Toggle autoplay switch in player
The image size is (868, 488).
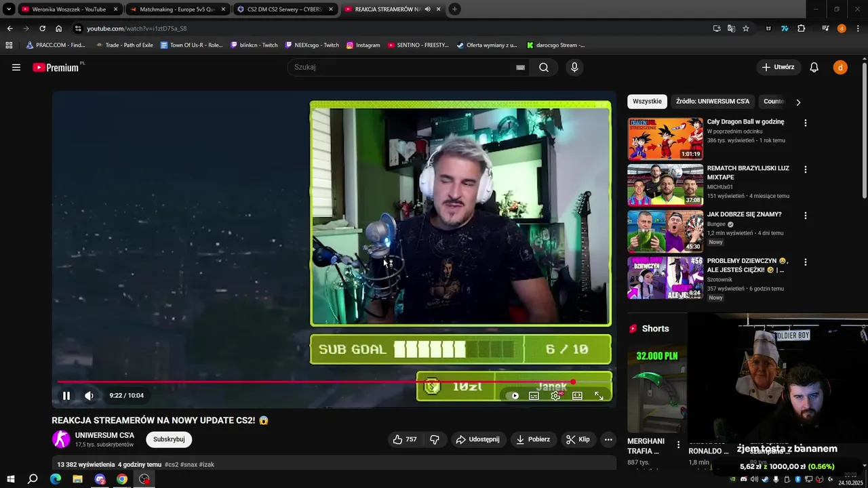(513, 396)
